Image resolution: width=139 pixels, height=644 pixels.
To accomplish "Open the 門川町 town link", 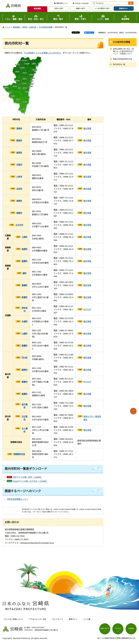I will click(24, 358).
